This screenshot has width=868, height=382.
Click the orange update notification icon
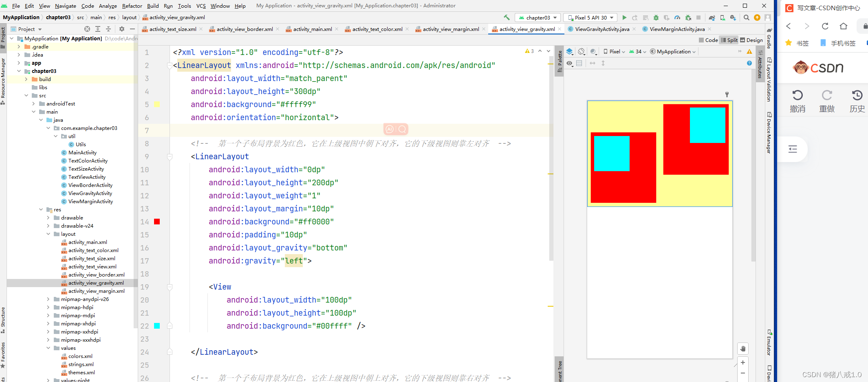click(757, 18)
